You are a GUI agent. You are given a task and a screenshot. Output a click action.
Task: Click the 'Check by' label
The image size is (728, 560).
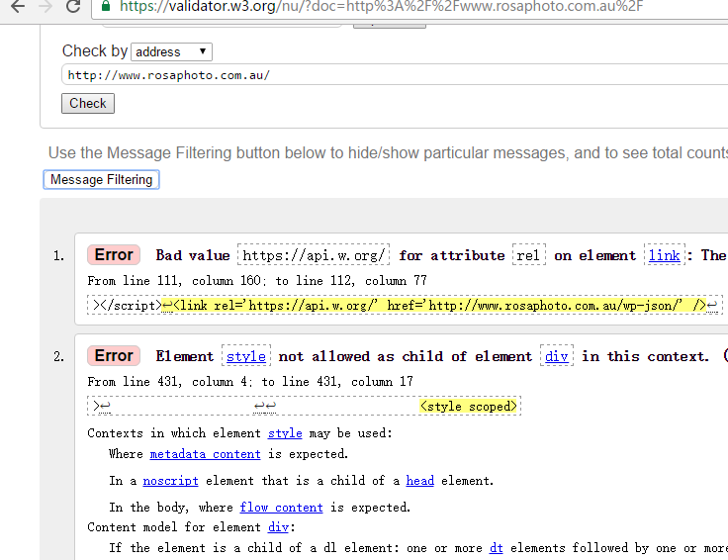[95, 50]
